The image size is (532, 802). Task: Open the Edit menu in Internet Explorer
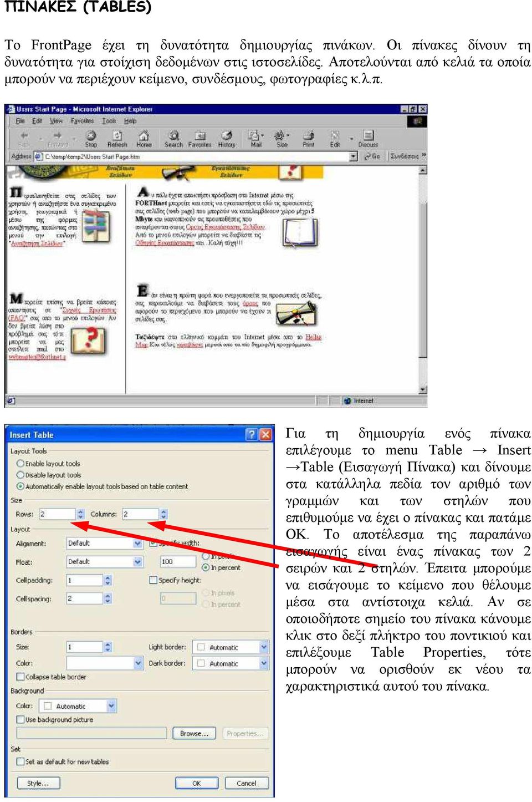37,120
